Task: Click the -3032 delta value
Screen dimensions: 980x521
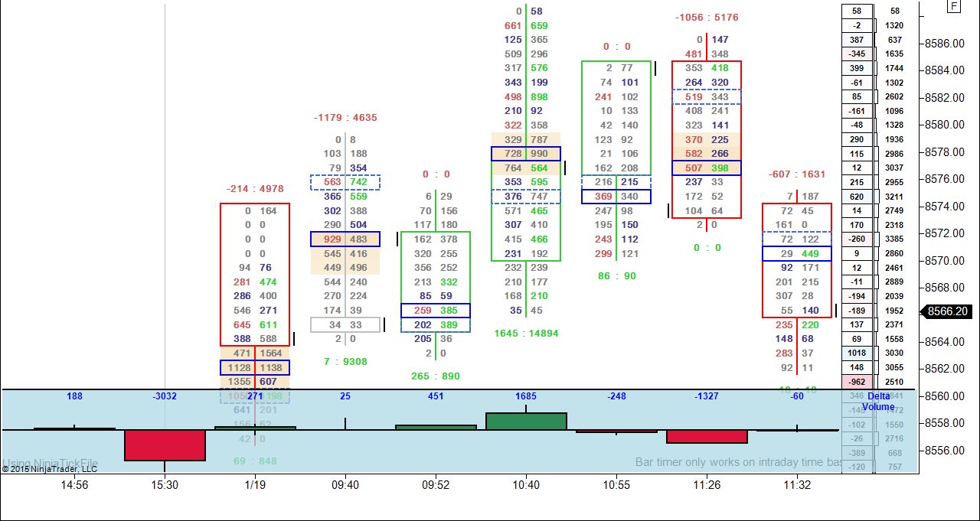Action: (x=165, y=396)
